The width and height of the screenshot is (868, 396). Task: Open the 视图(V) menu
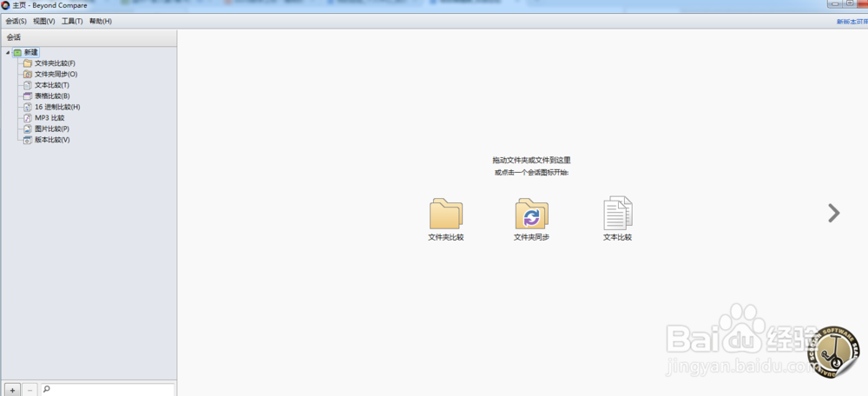43,21
